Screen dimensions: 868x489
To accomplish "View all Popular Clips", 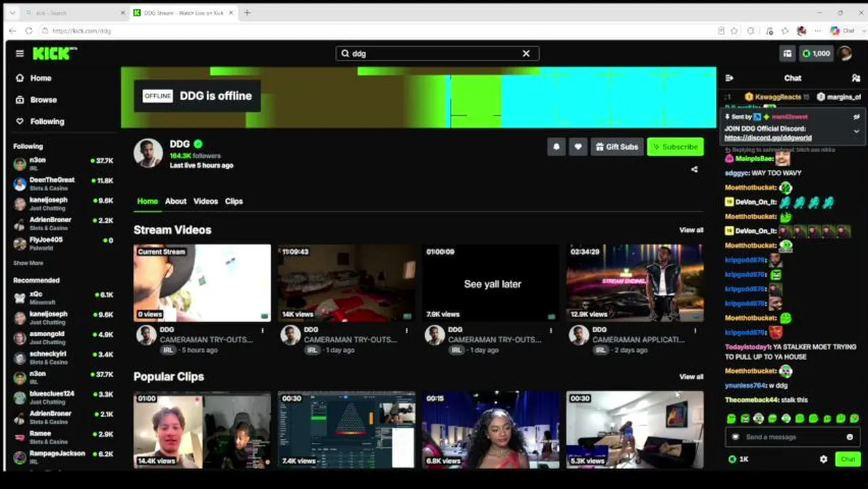I will point(691,377).
